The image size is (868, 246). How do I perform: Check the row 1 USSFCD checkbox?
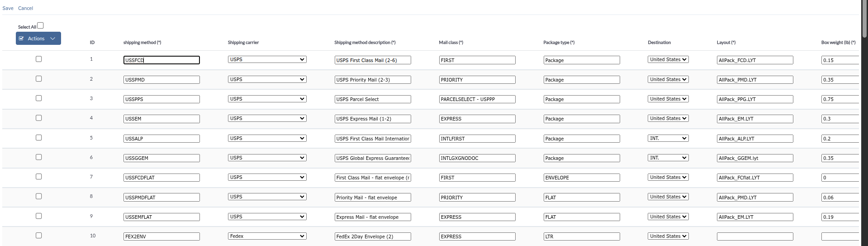point(39,59)
